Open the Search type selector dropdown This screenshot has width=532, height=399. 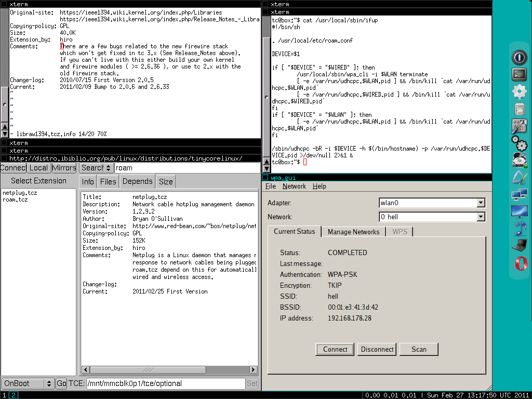[x=97, y=168]
